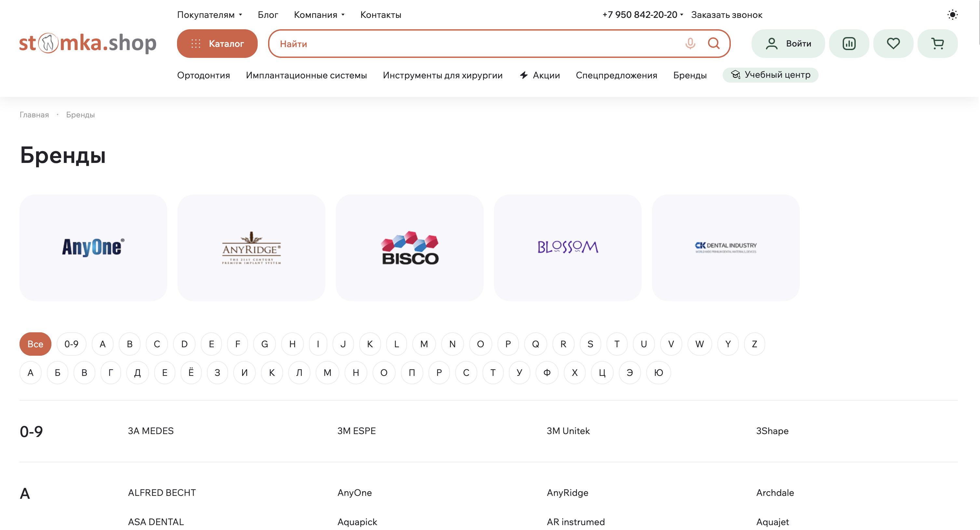
Task: Filter brands by letter Q
Action: click(536, 344)
